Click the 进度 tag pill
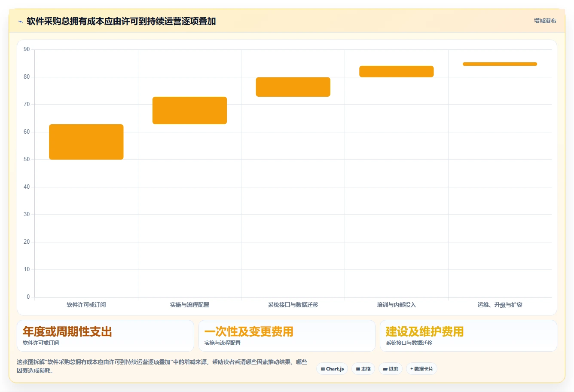This screenshot has height=392, width=574. [x=390, y=369]
